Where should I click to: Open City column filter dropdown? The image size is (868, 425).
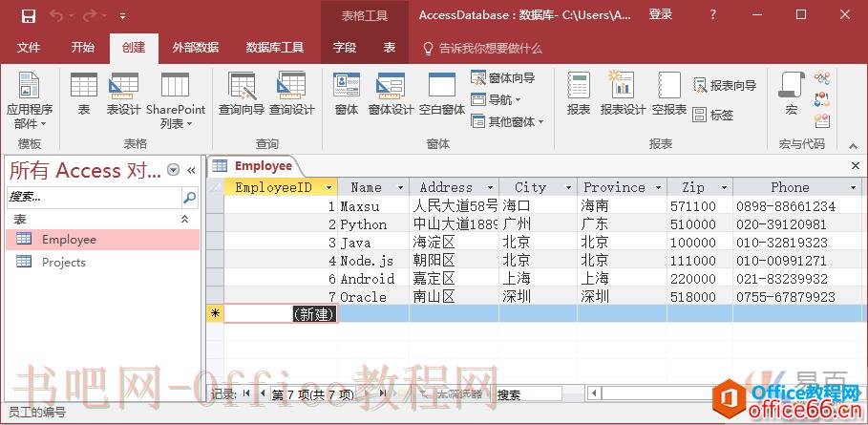point(568,187)
